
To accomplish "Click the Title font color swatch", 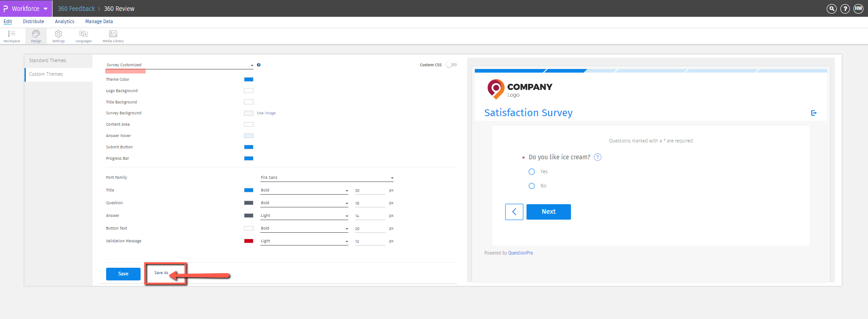I will [249, 190].
